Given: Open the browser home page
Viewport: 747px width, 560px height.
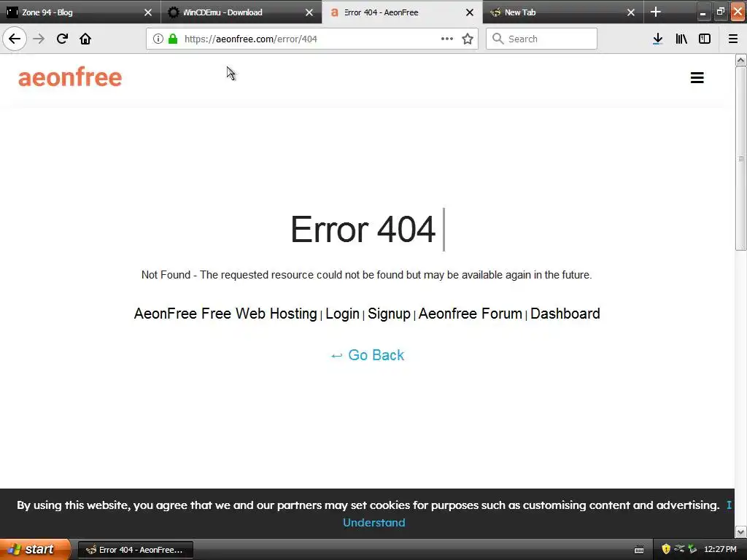Looking at the screenshot, I should point(85,39).
